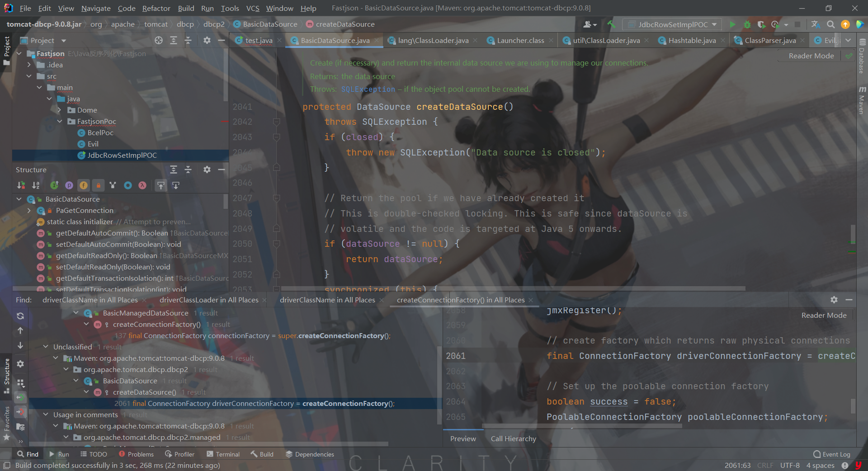Toggle show read access usages filter
Viewport: 868px width, 471px height.
coord(20,397)
